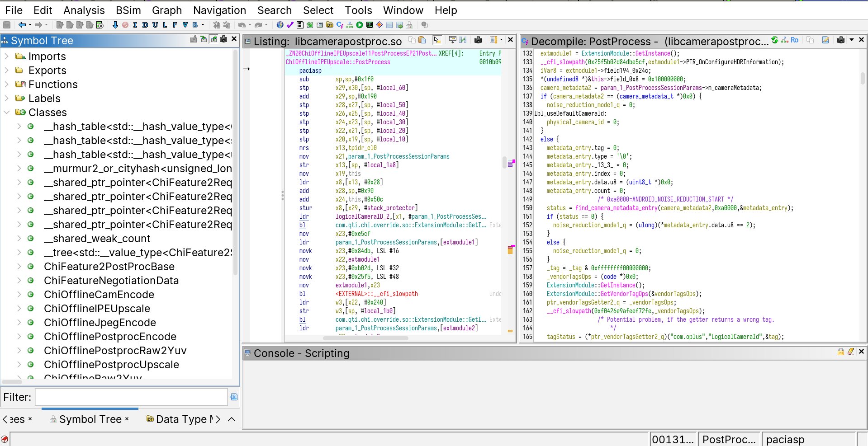Image resolution: width=868 pixels, height=446 pixels.
Task: Toggle incoming navigation in the Symbol Tree header
Action: (204, 40)
